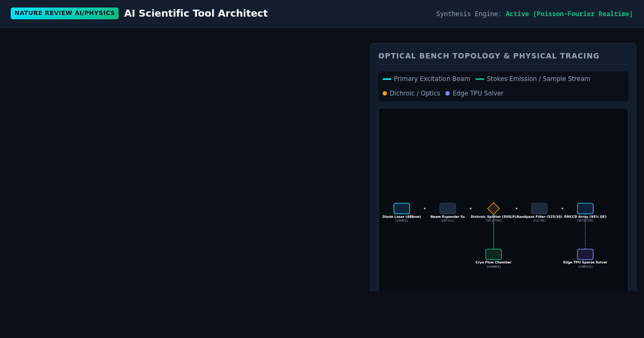Click the Primary Excitation Beam legend text
This screenshot has height=338, width=644.
432,79
